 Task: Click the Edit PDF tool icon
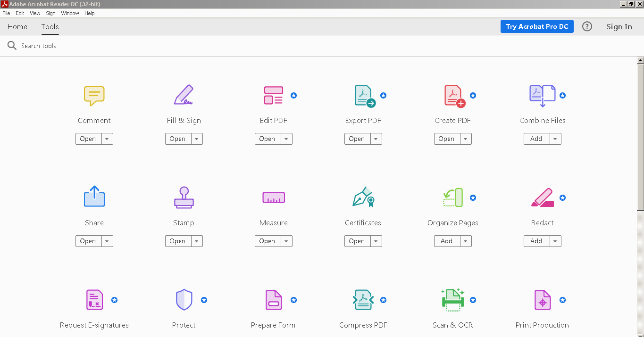tap(274, 95)
